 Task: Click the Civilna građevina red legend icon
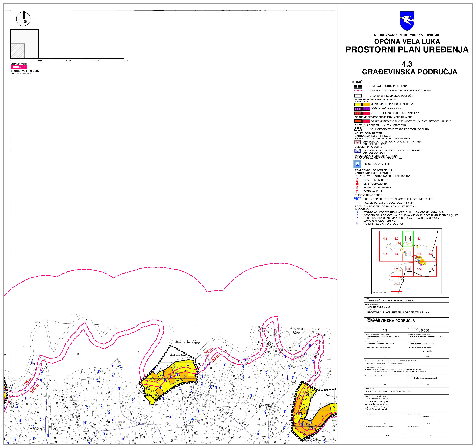[357, 184]
